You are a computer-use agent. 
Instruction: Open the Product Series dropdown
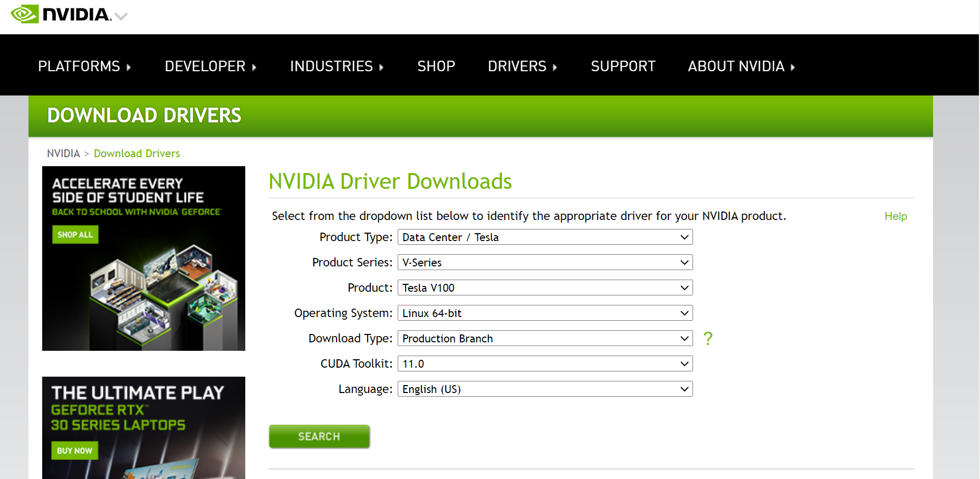click(x=545, y=263)
